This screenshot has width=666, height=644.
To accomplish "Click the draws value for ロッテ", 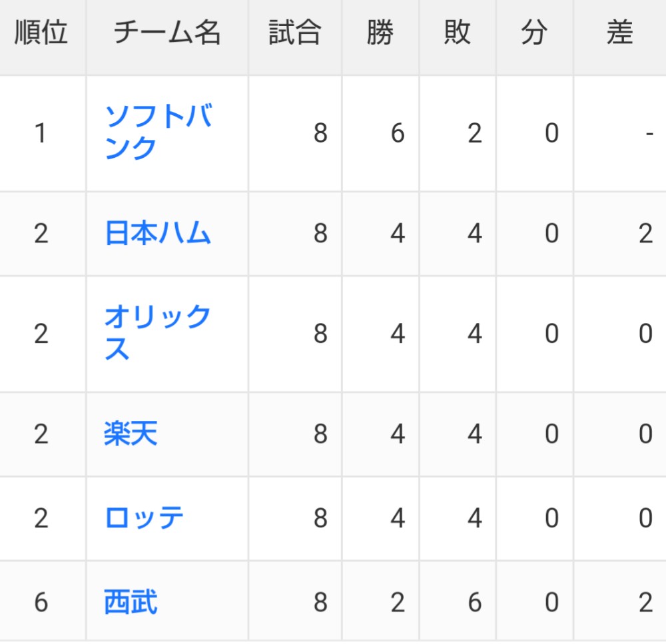I will [x=551, y=518].
